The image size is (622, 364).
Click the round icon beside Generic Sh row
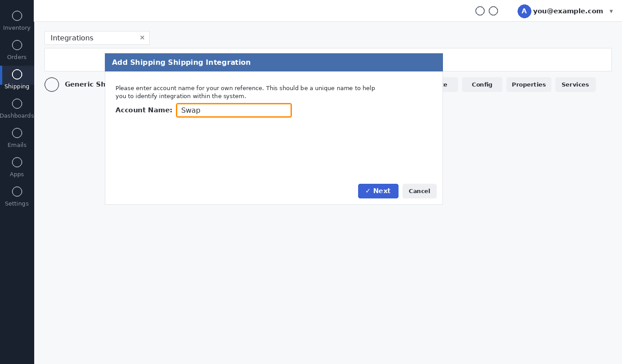(52, 84)
